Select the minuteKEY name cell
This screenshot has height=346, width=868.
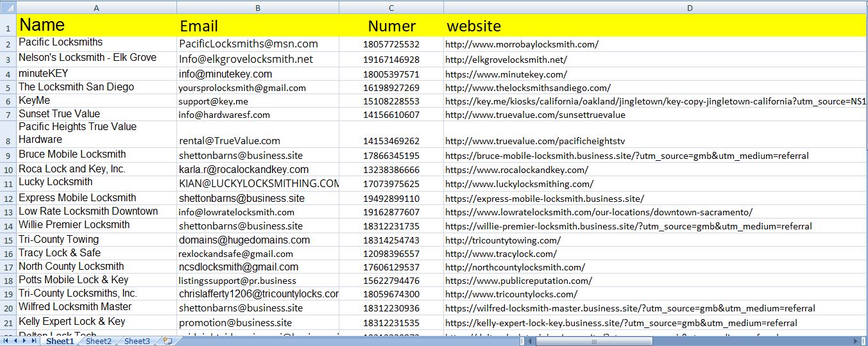coord(96,74)
